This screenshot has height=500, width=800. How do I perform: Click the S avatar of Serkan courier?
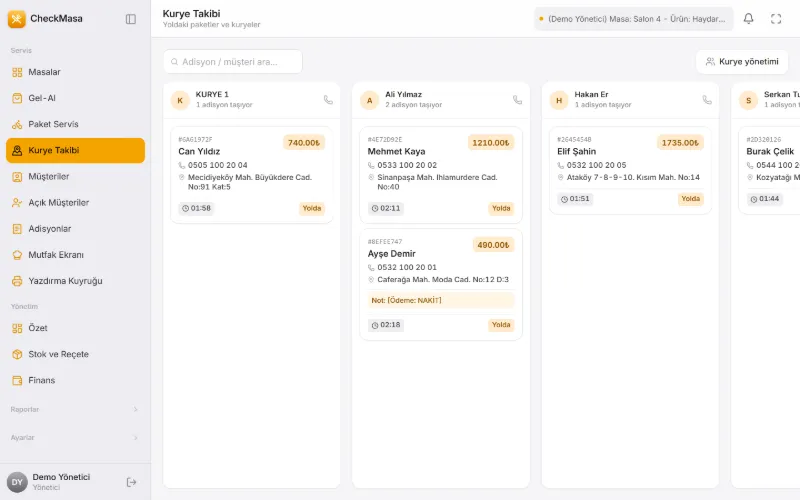pyautogui.click(x=748, y=100)
